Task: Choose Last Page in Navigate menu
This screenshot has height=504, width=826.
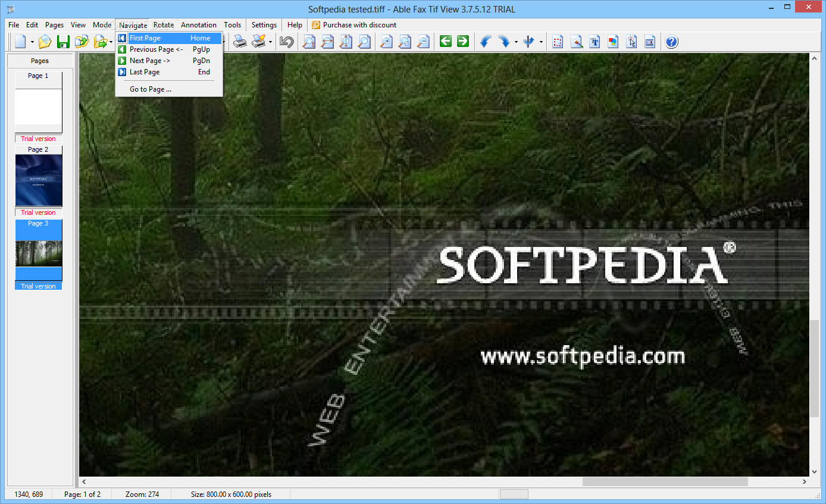Action: click(169, 72)
